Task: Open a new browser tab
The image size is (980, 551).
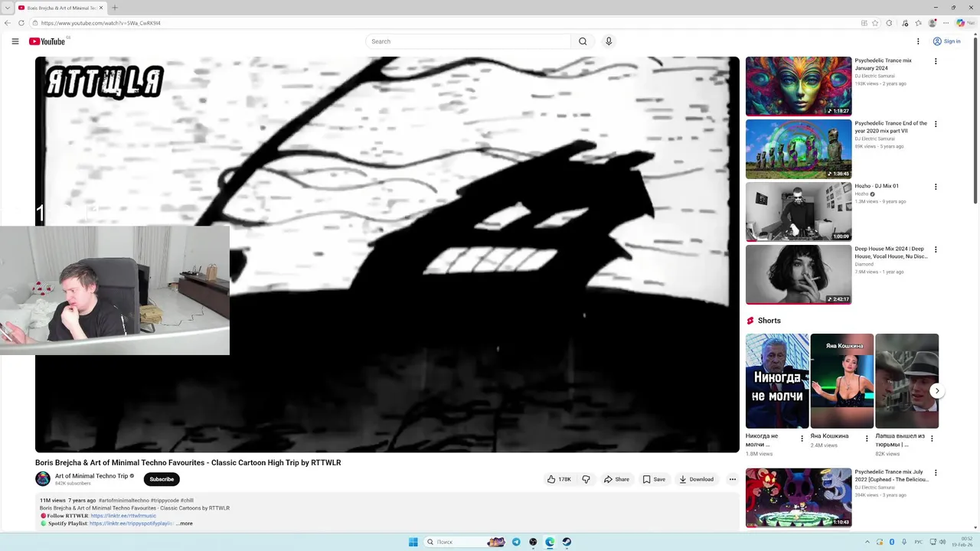Action: 115,8
